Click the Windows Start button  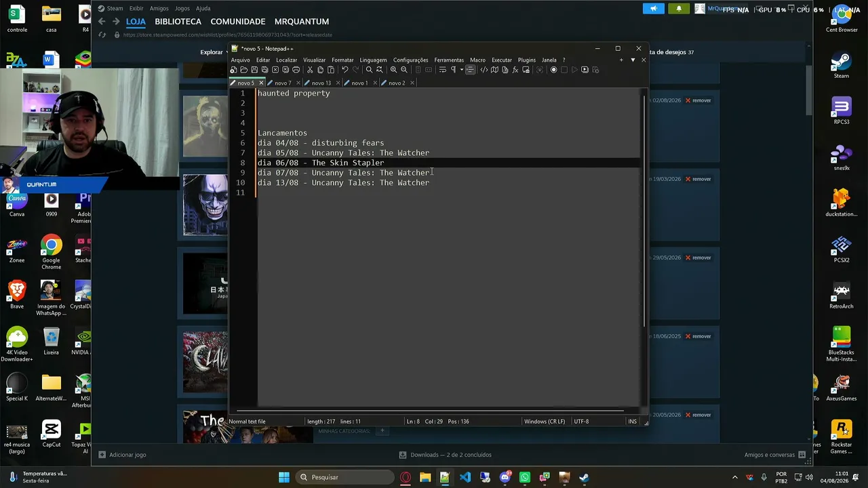tap(284, 477)
